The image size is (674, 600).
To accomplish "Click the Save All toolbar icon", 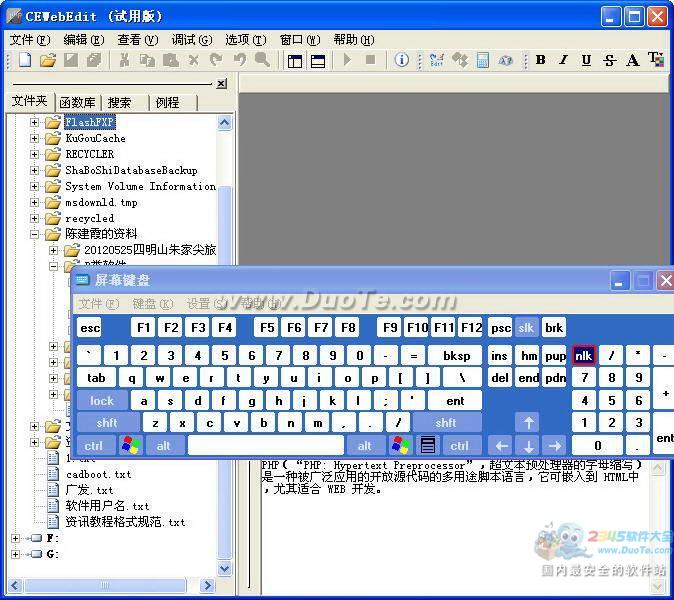I will pos(94,60).
